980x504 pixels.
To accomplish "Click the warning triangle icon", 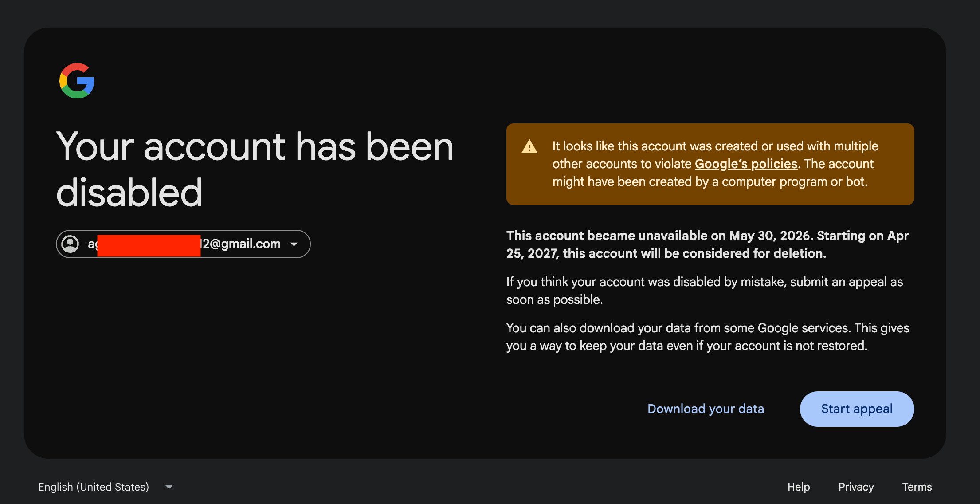I will tap(529, 146).
